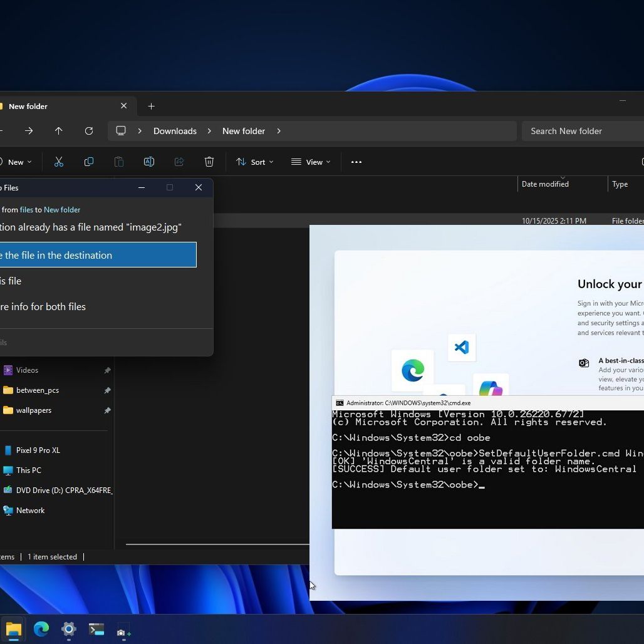Open Terminal from the taskbar
Viewport: 644px width, 644px height.
coord(96,629)
